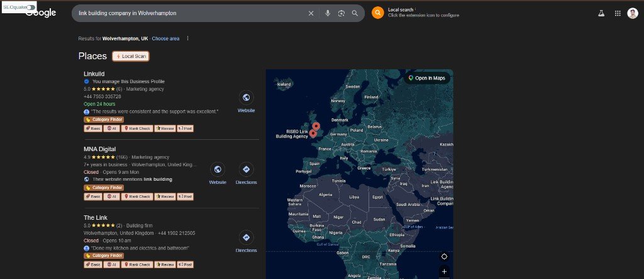This screenshot has height=279, width=644.
Task: Click Choose area link
Action: [x=165, y=38]
